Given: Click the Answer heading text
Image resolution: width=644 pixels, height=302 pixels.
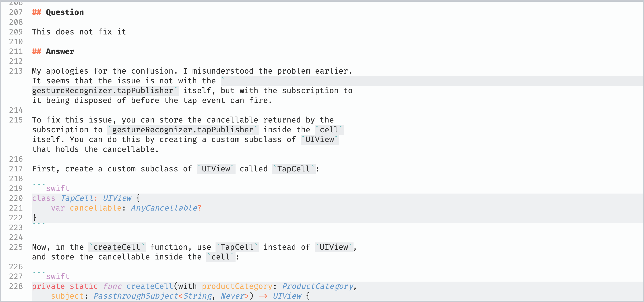Looking at the screenshot, I should pos(60,51).
